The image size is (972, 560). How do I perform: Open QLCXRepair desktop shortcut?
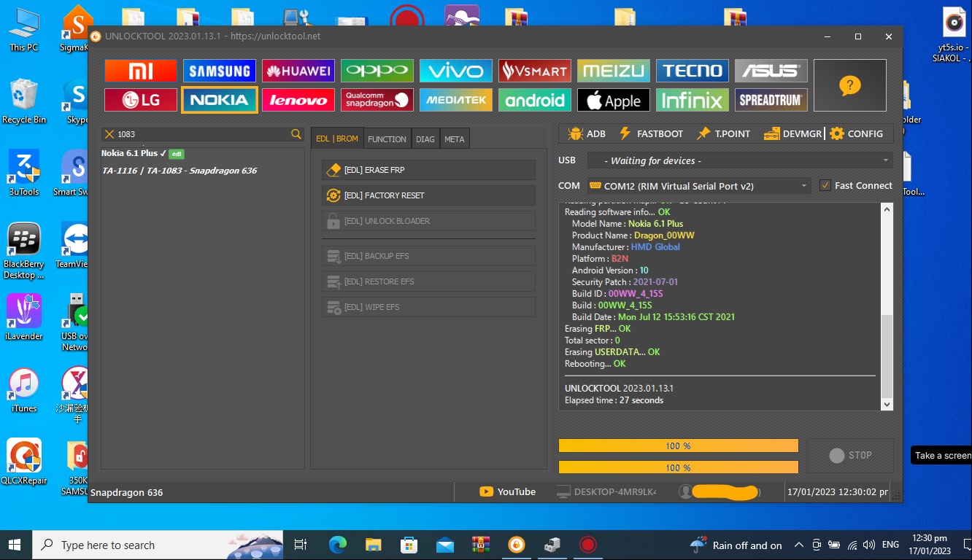[x=24, y=462]
